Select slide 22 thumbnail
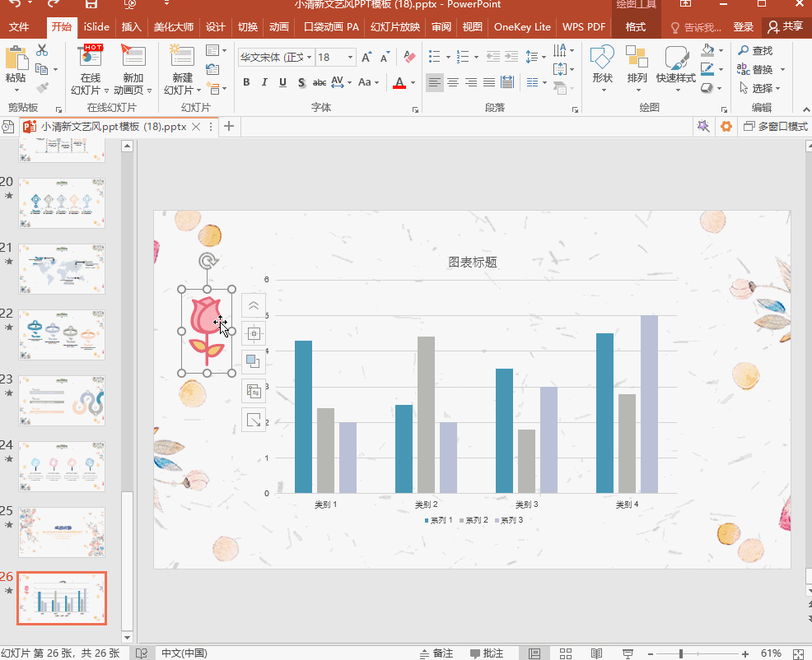 (62, 334)
